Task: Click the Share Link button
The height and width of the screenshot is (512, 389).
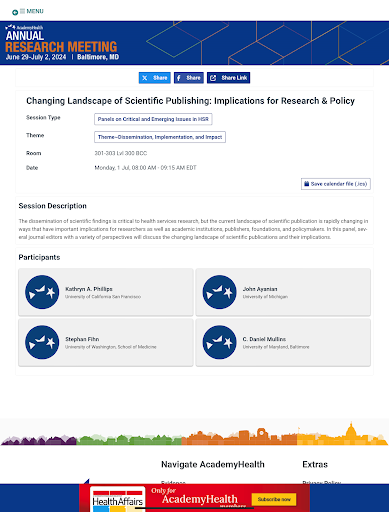Action: (228, 78)
